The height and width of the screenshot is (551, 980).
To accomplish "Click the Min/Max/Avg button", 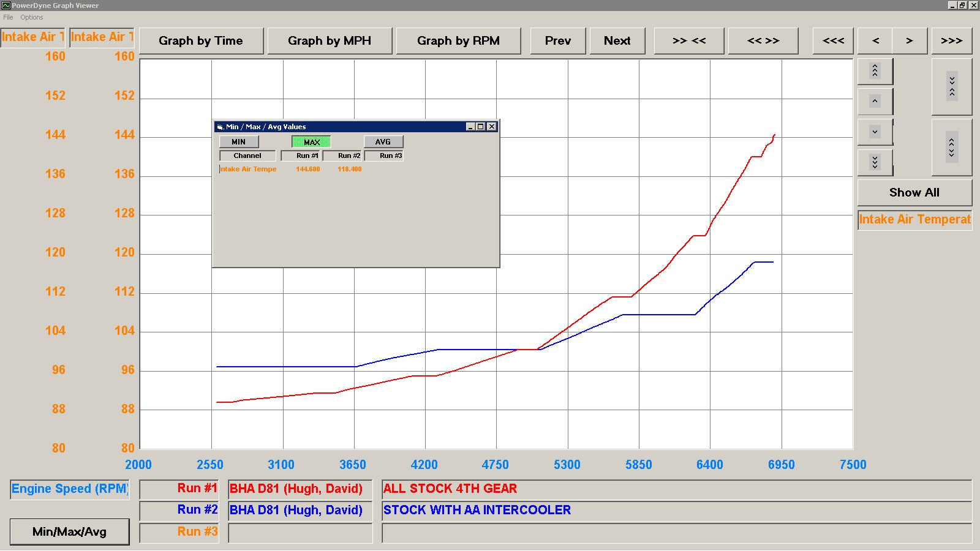I will (x=69, y=531).
